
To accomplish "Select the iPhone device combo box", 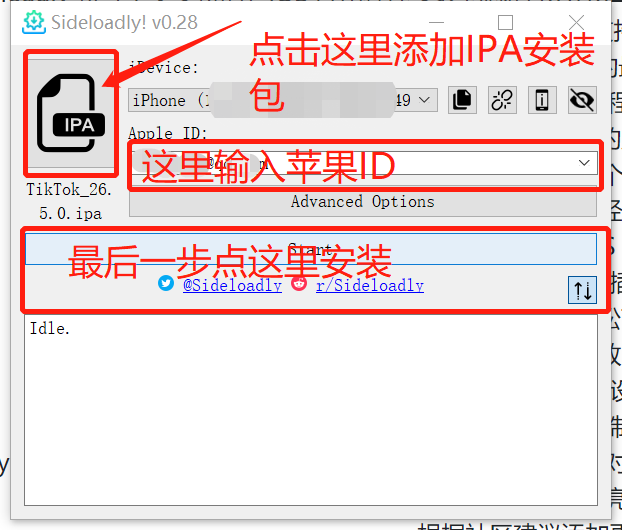I will pyautogui.click(x=283, y=100).
